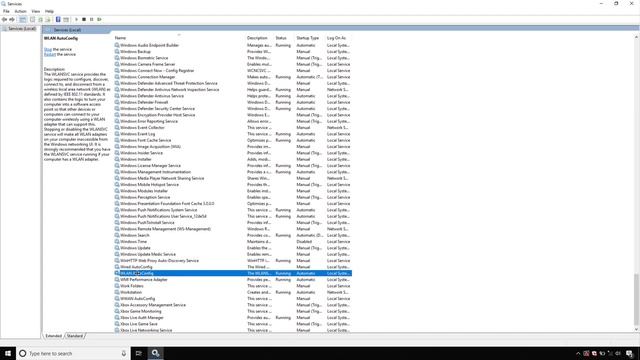Click the scroll-down arrow of the services list
The height and width of the screenshot is (360, 640).
coord(636,329)
